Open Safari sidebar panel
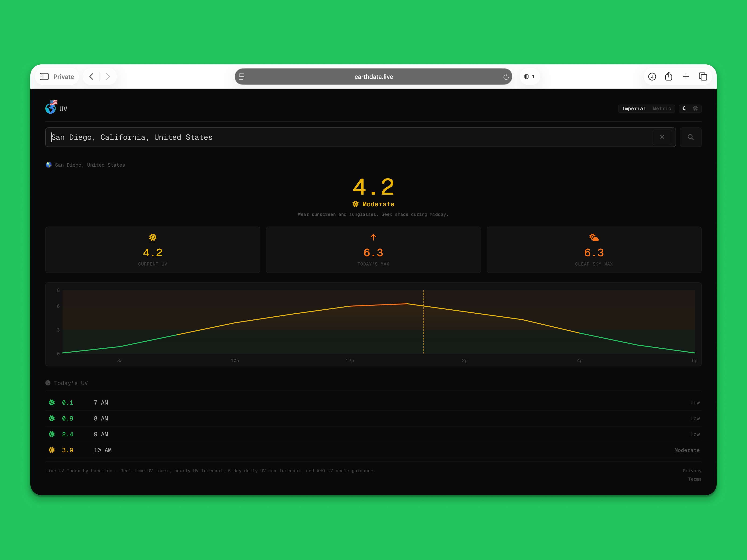The image size is (747, 560). point(44,77)
